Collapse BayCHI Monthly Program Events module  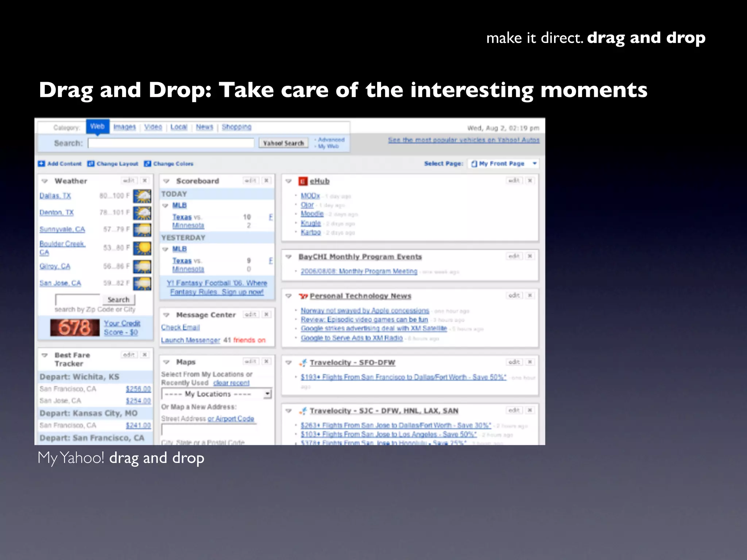[289, 257]
